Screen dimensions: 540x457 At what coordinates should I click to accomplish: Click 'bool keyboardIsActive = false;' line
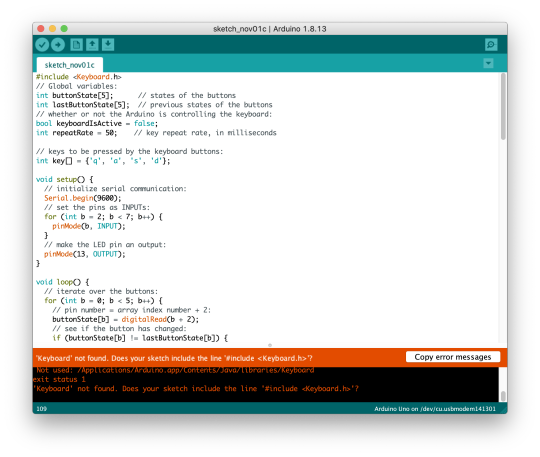[97, 123]
